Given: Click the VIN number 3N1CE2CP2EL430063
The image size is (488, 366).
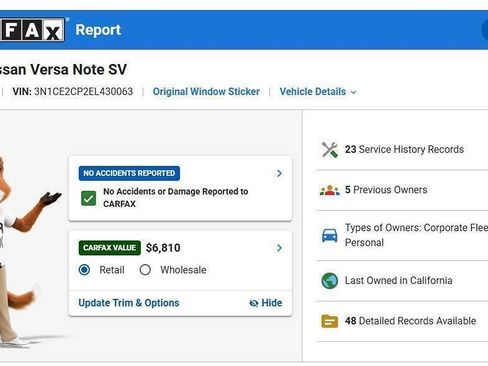Looking at the screenshot, I should pyautogui.click(x=83, y=91).
